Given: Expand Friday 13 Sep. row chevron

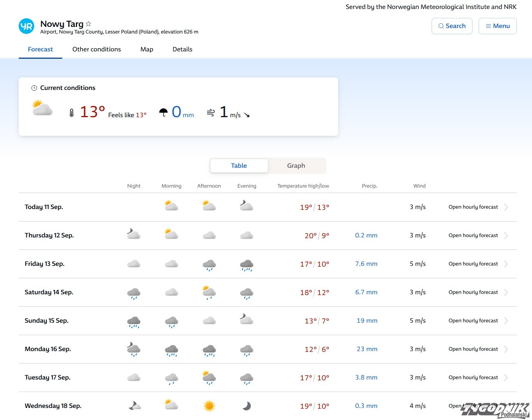Looking at the screenshot, I should click(x=506, y=264).
